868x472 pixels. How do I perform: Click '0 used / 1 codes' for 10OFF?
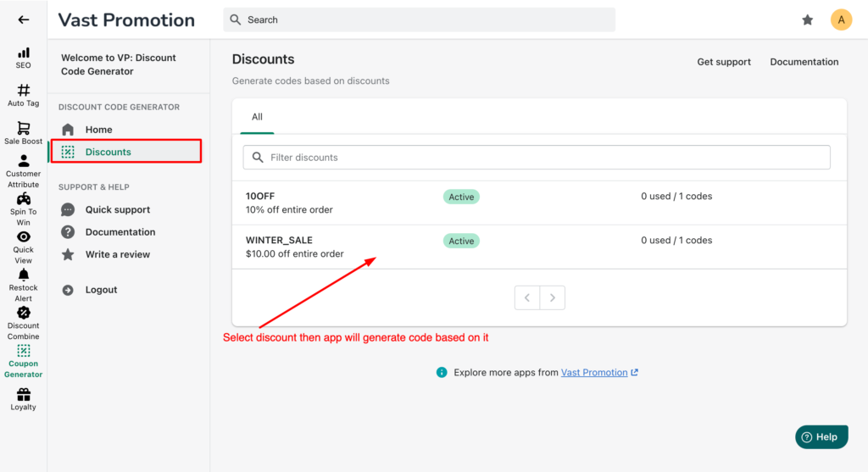click(676, 197)
